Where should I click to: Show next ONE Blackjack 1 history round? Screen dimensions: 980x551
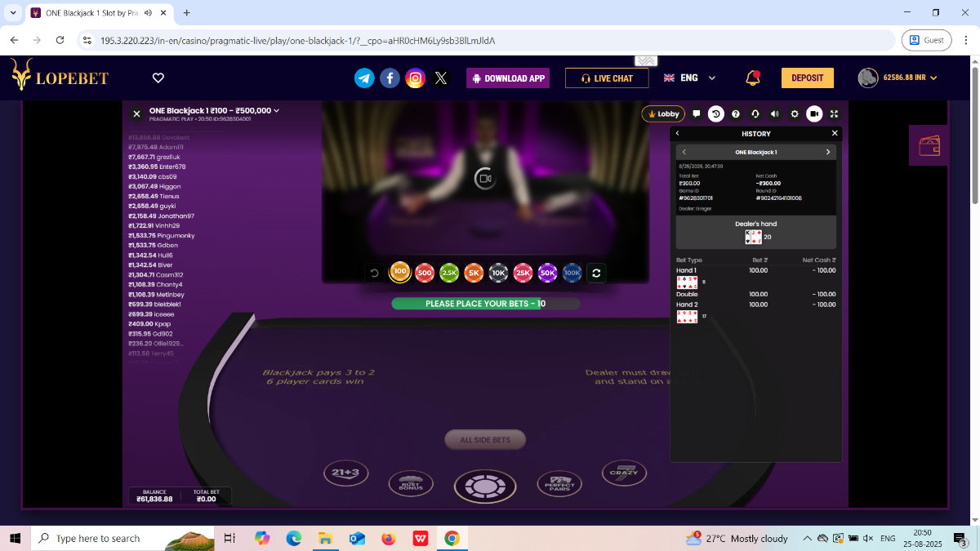coord(827,152)
